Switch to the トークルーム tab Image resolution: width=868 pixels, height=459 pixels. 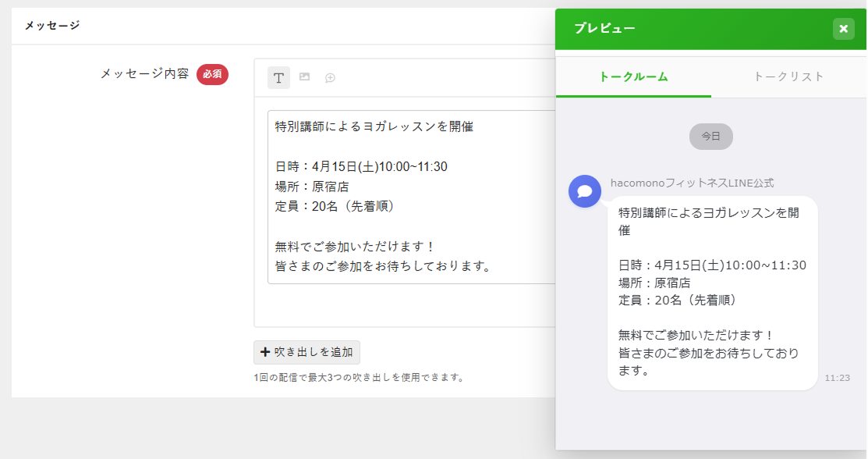[x=633, y=76]
